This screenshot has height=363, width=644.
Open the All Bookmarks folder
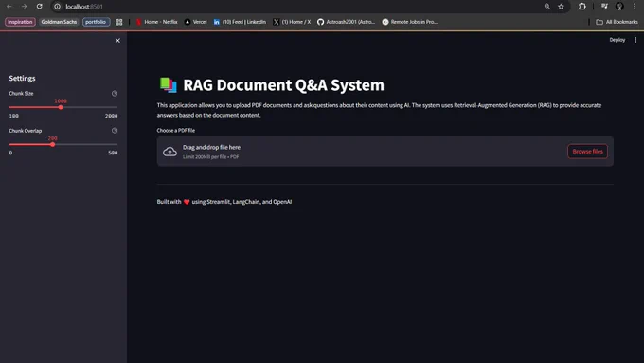point(617,22)
